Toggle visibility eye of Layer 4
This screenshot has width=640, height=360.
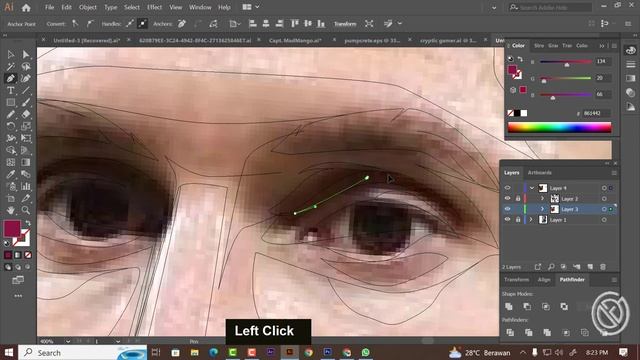point(507,188)
